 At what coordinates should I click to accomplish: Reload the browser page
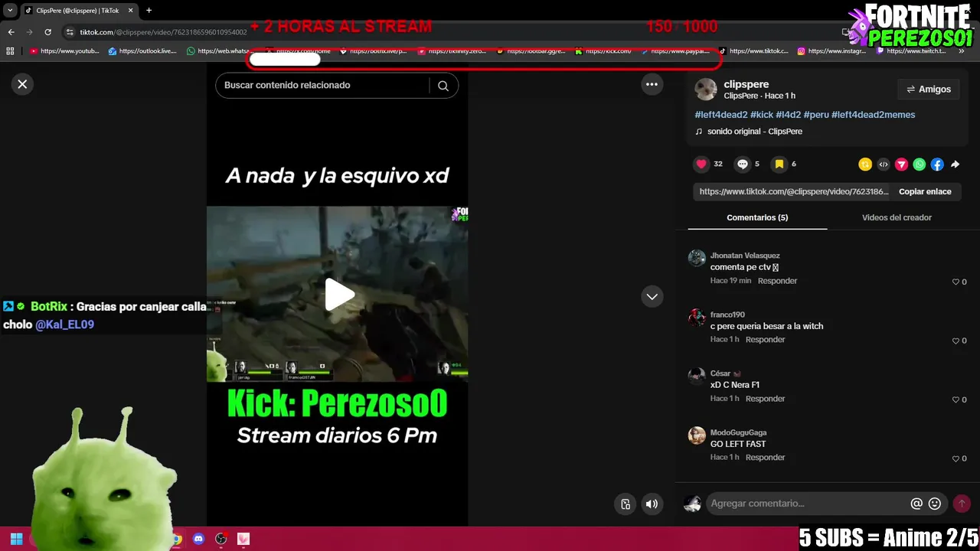(x=47, y=32)
